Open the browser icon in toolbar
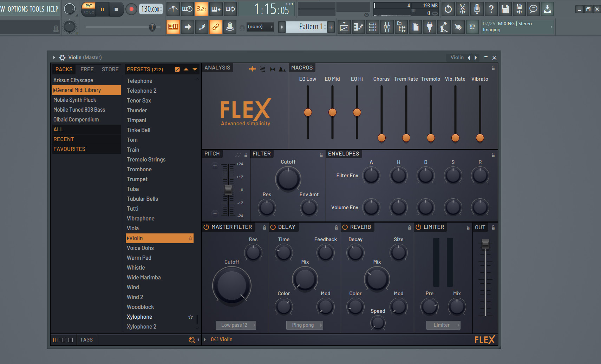This screenshot has width=601, height=364. tap(401, 27)
